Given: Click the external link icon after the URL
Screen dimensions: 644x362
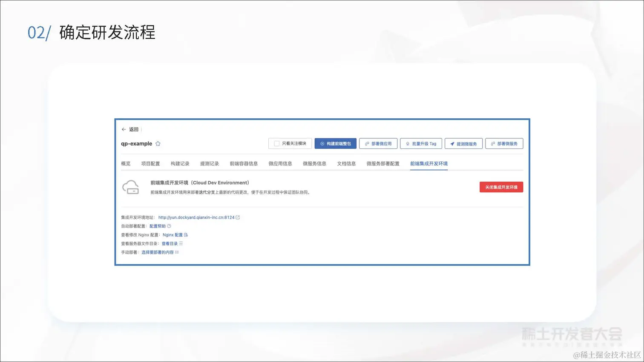Looking at the screenshot, I should coord(238,217).
